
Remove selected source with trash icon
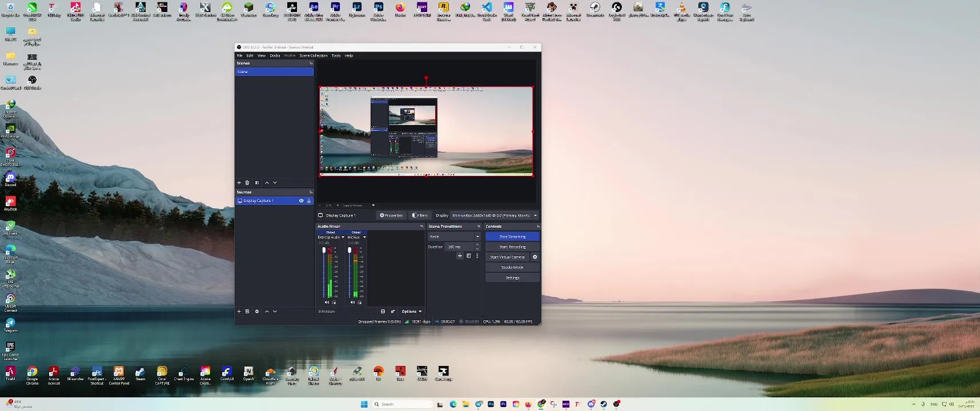247,312
